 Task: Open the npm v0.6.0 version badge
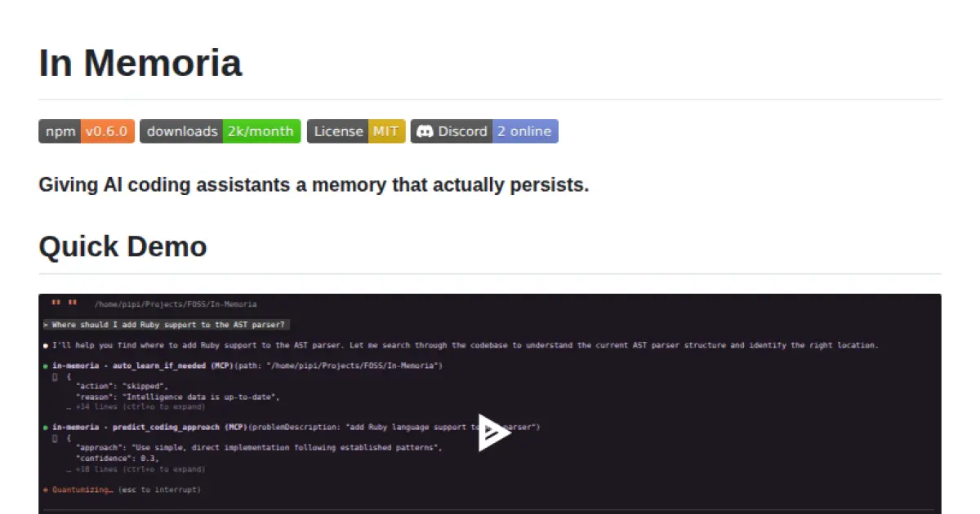(x=86, y=131)
